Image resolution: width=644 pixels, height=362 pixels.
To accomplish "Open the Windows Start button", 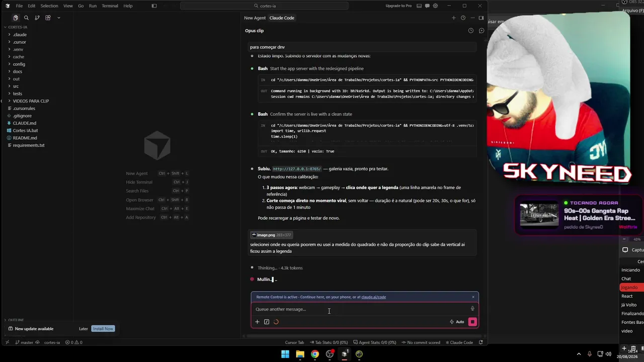I will 285,354.
